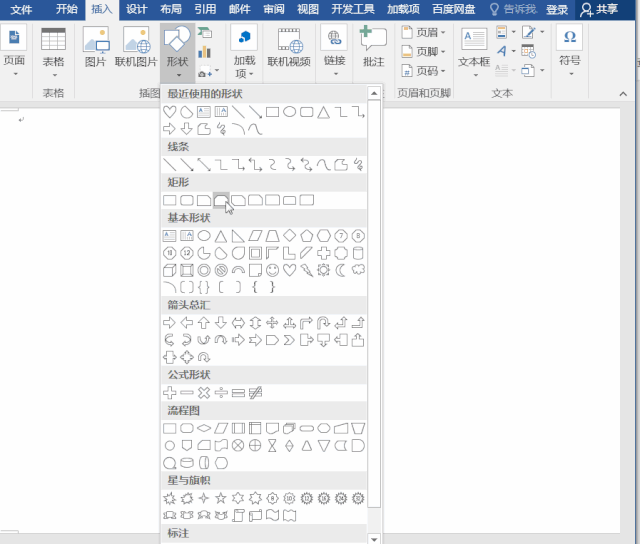Insert date and time field
This screenshot has width=640, height=544.
(x=528, y=51)
